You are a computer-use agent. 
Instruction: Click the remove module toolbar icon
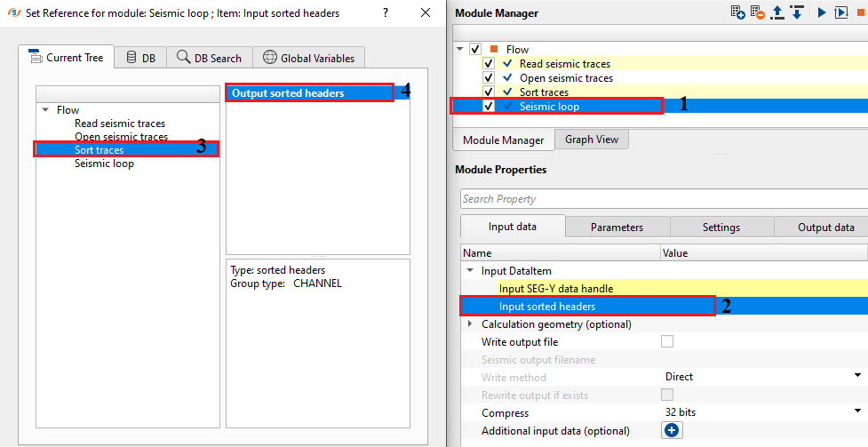point(757,12)
